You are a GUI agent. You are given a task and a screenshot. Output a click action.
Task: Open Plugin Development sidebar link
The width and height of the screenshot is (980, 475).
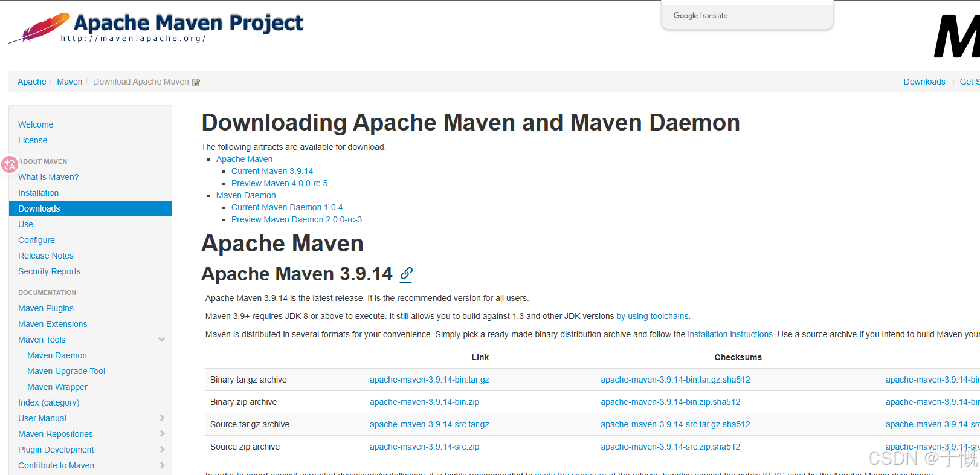point(56,450)
